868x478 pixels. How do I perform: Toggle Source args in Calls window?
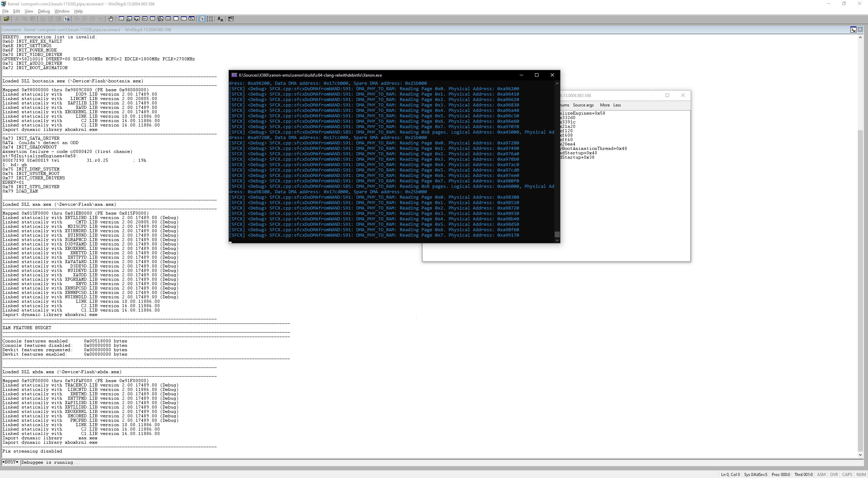click(x=583, y=105)
